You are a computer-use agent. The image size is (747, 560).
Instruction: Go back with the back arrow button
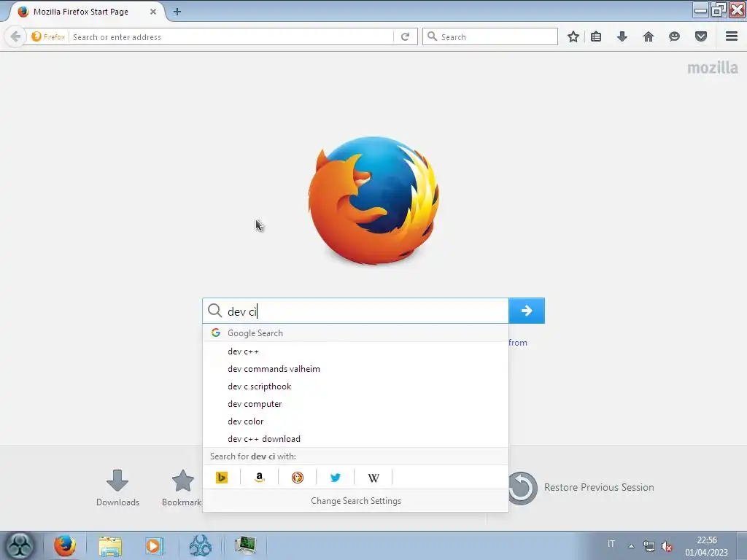click(x=15, y=36)
